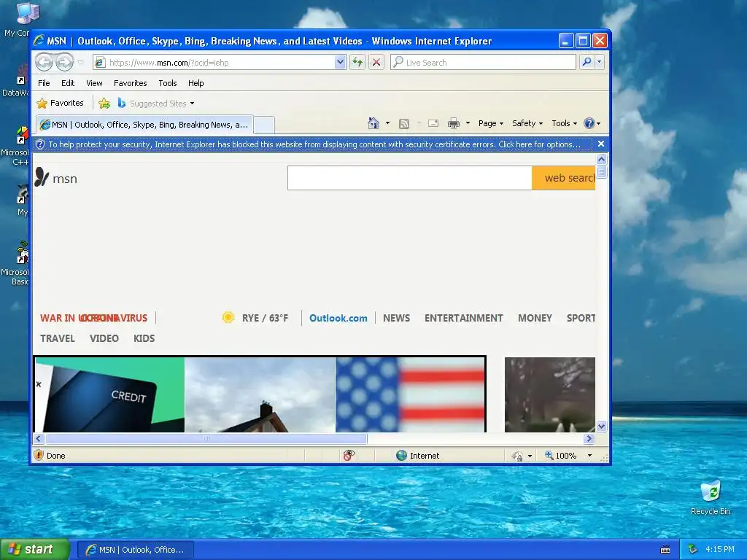Click the Home icon in command bar
This screenshot has height=560, width=747.
[373, 123]
